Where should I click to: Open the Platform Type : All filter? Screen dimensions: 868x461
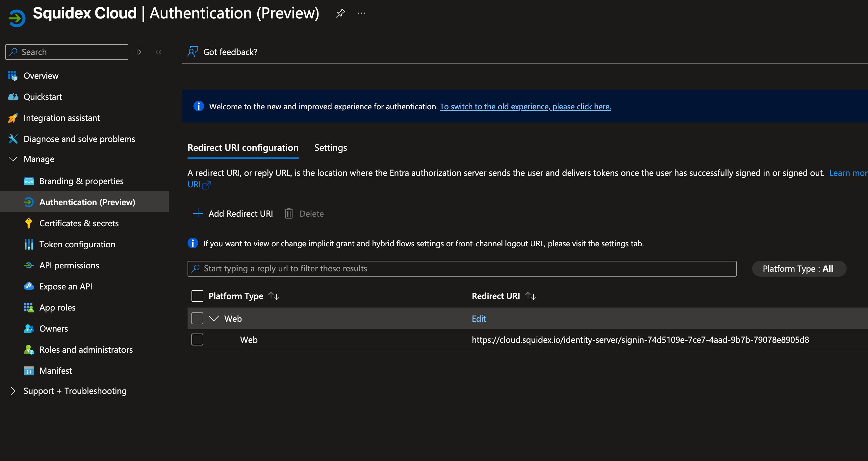[799, 268]
